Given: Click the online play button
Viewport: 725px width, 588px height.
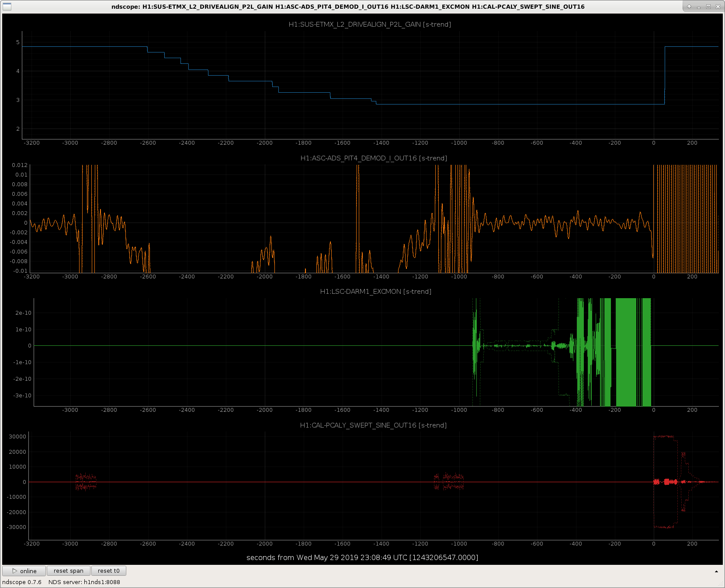Looking at the screenshot, I should 24,571.
